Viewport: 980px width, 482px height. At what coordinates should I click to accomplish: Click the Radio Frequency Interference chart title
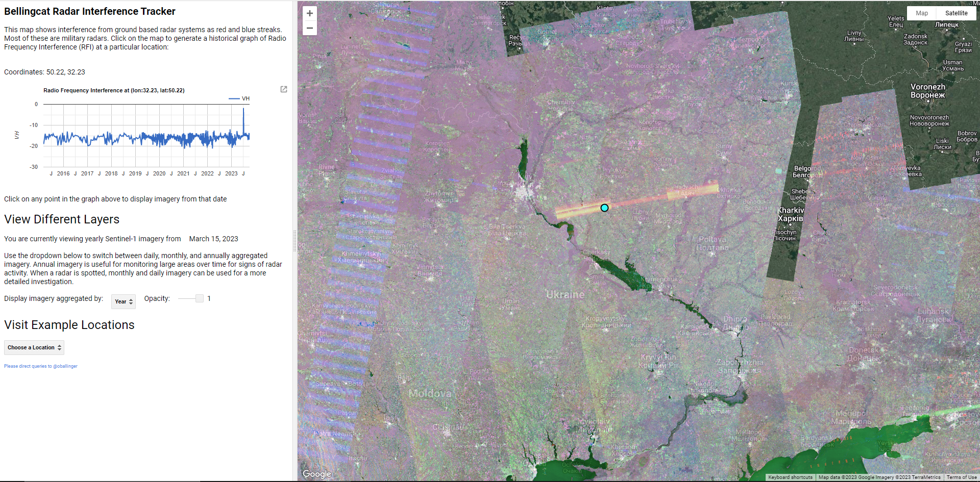(114, 90)
